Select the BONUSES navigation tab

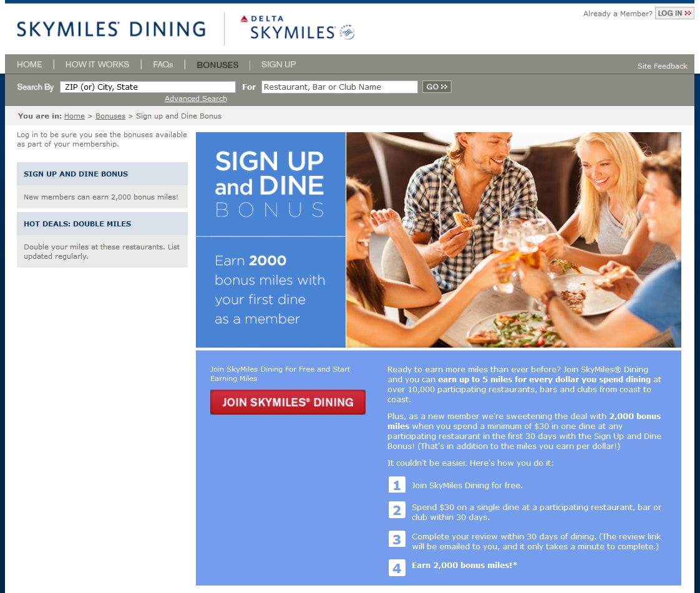point(217,65)
